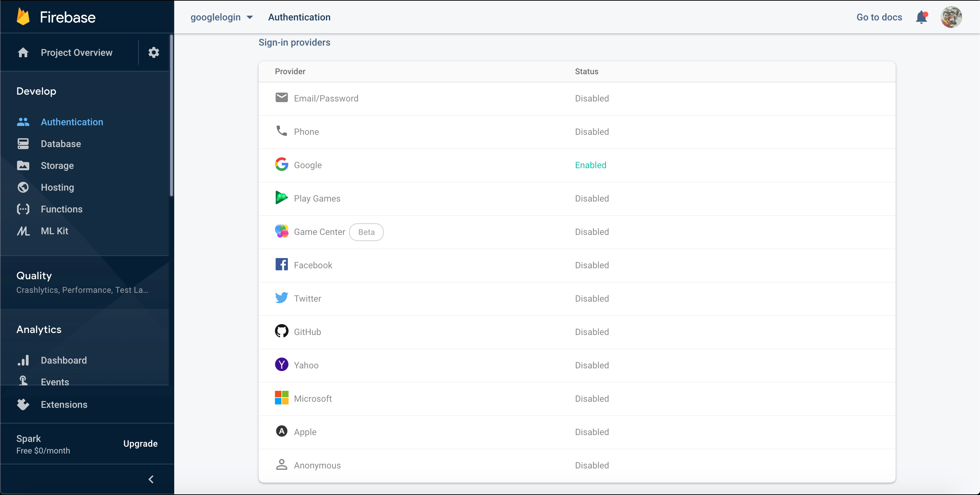Screen dimensions: 980x495
Task: Click the Firebase flame logo
Action: click(23, 17)
